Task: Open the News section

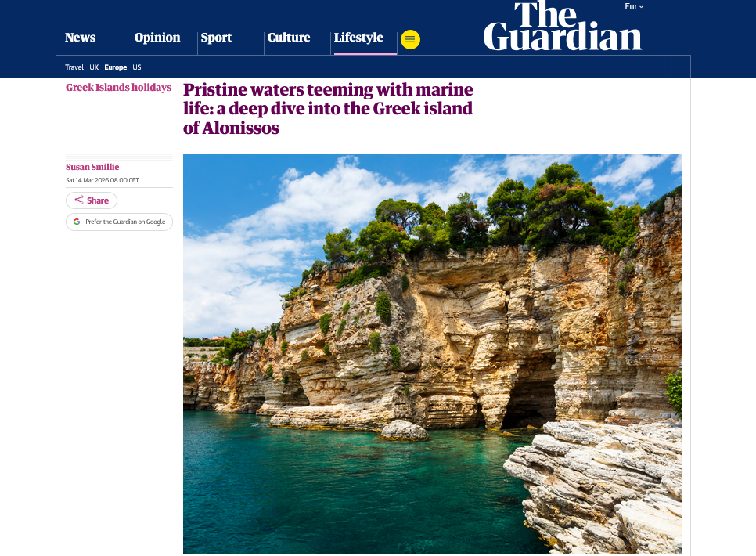Action: coord(80,38)
